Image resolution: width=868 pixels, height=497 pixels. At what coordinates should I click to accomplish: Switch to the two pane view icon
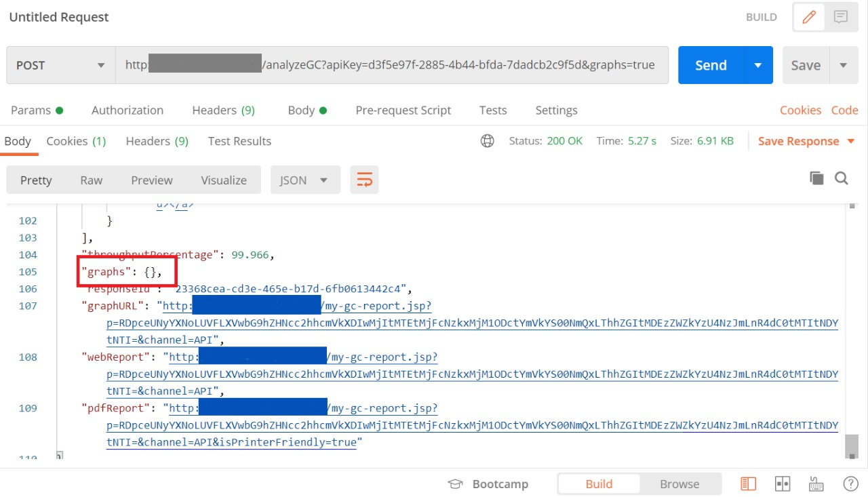coord(783,484)
